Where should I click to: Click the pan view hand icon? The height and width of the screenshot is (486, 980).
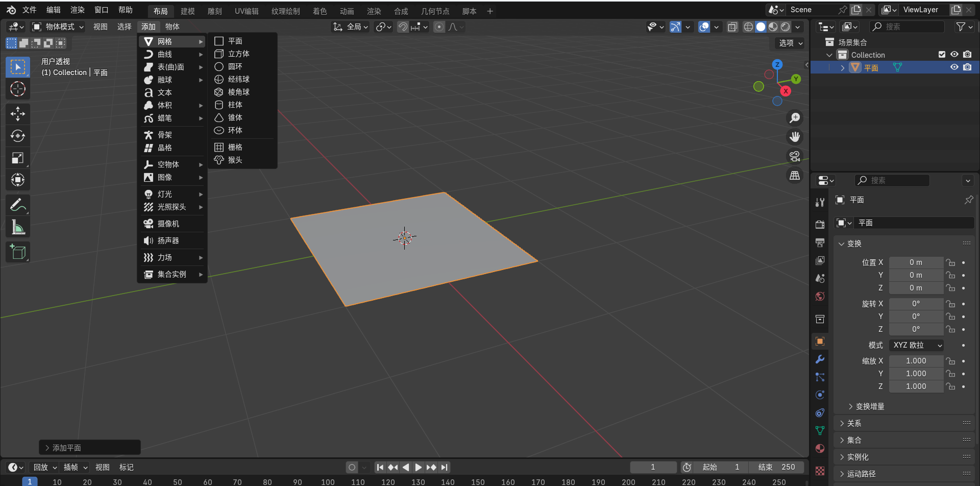click(795, 137)
